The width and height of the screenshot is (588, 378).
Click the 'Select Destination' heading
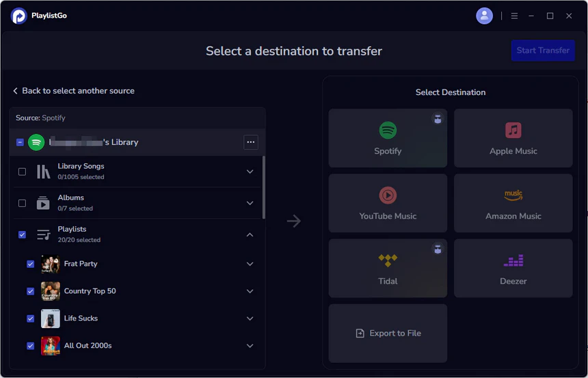point(451,92)
